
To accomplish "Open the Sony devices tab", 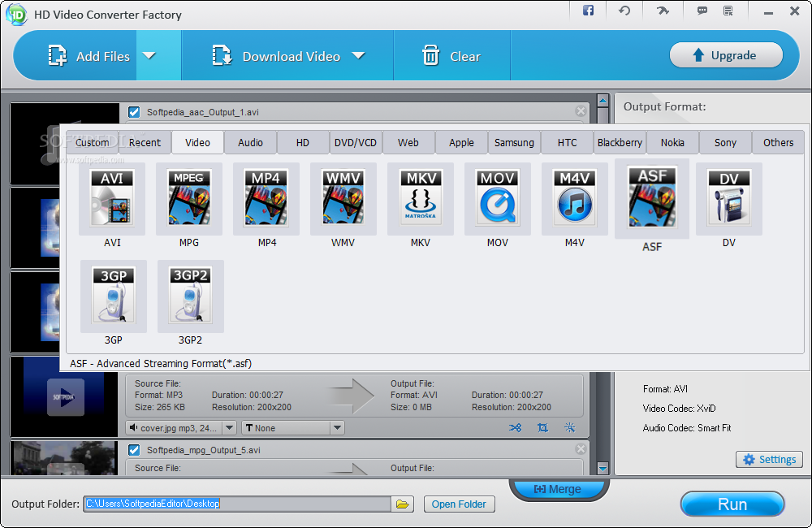I will [725, 142].
